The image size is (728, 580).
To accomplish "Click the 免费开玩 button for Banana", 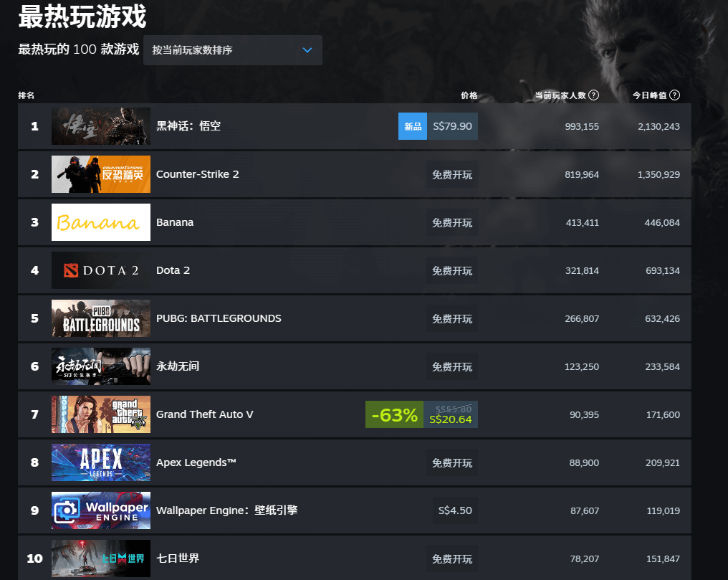I will pyautogui.click(x=451, y=222).
